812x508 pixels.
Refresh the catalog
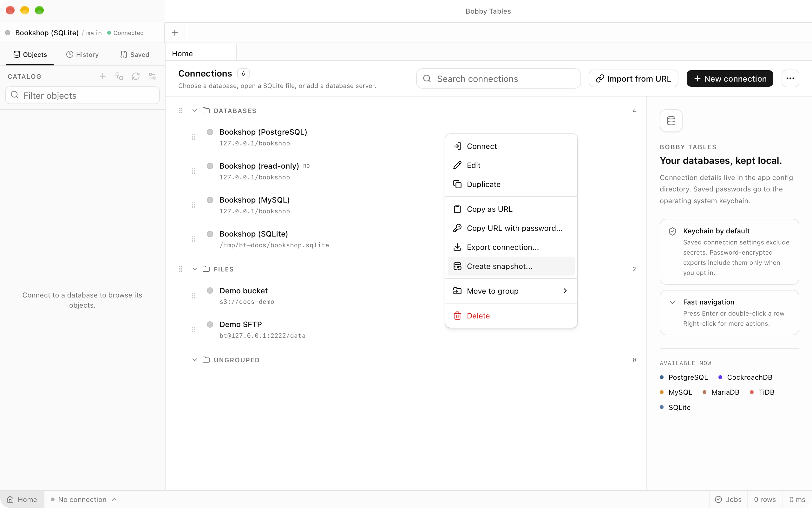click(x=135, y=77)
